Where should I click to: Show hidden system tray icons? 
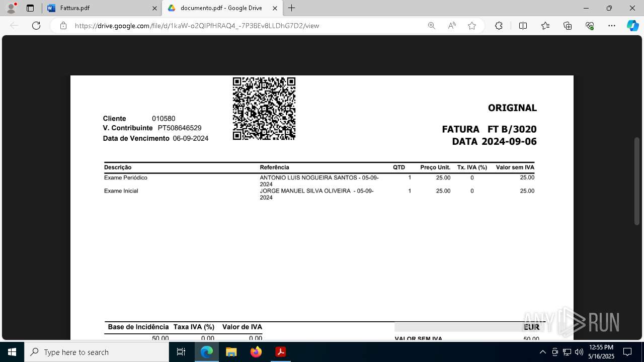tap(542, 352)
